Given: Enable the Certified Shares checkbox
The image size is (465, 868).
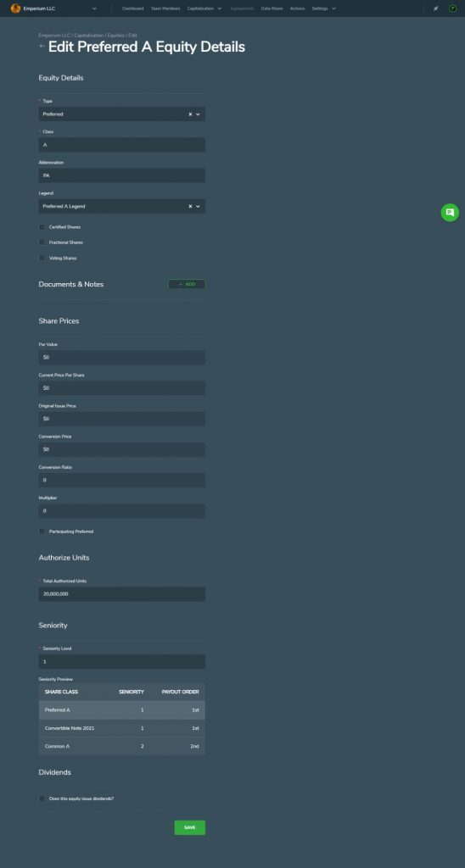Looking at the screenshot, I should tap(42, 227).
